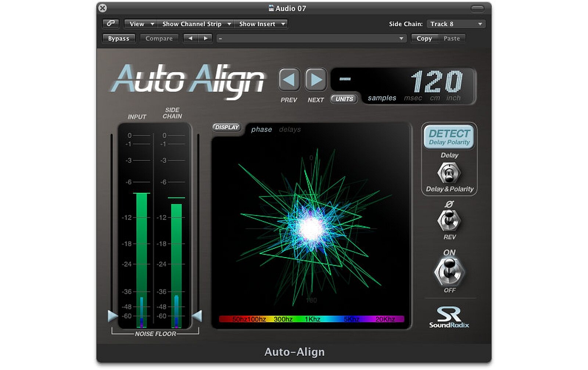Image resolution: width=588 pixels, height=370 pixels.
Task: Click the NOISE FLOOR label
Action: click(155, 334)
